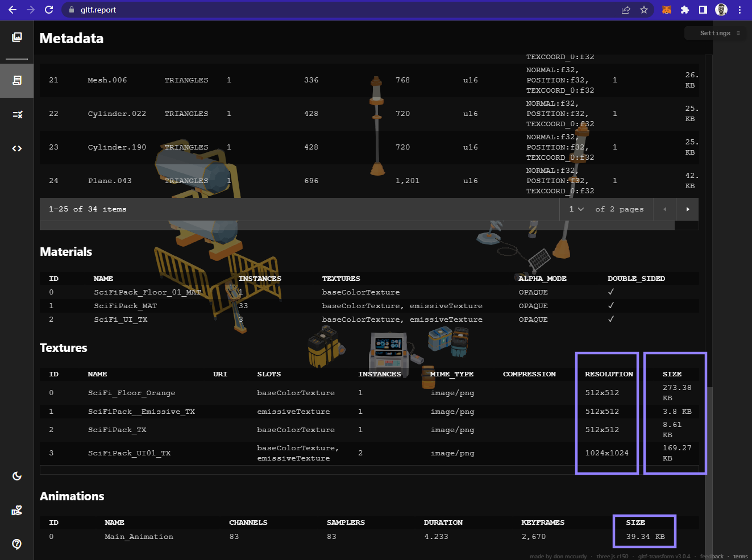The height and width of the screenshot is (560, 752).
Task: Bookmark this page with the star icon
Action: pos(644,10)
